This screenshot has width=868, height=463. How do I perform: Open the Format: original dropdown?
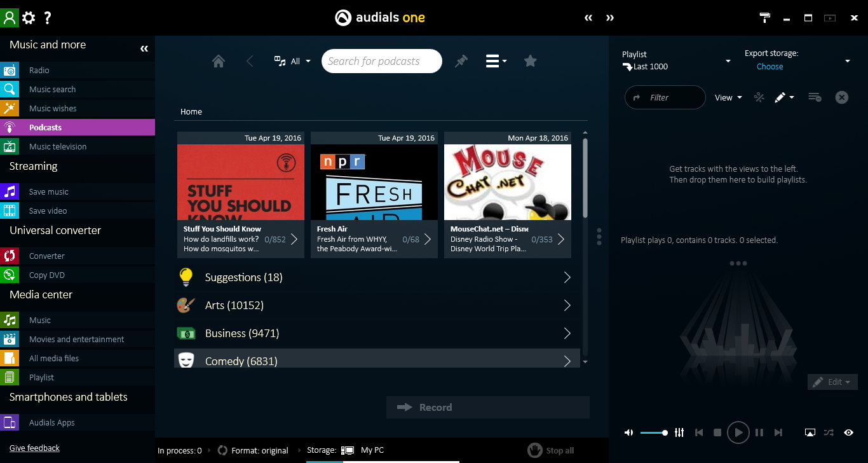tap(253, 450)
